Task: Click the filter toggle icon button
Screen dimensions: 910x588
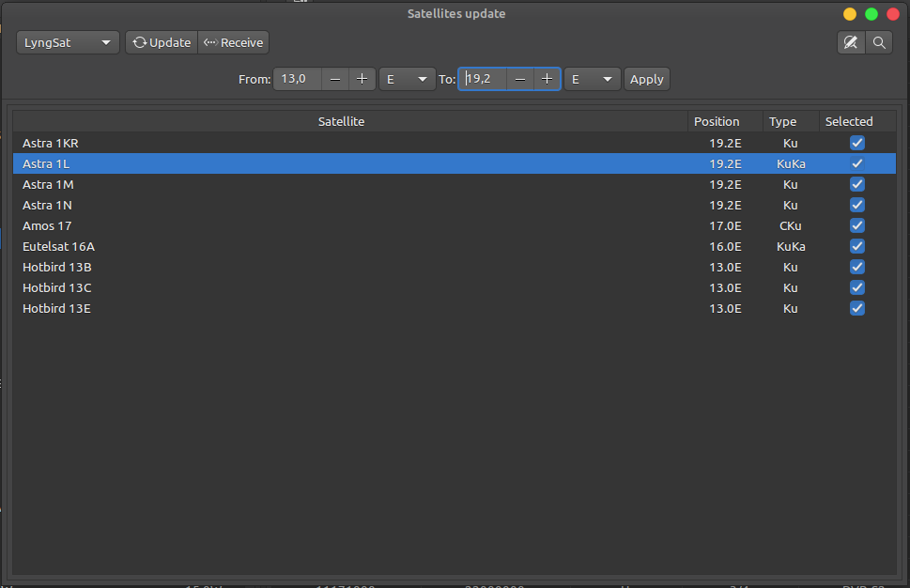Action: pyautogui.click(x=851, y=42)
